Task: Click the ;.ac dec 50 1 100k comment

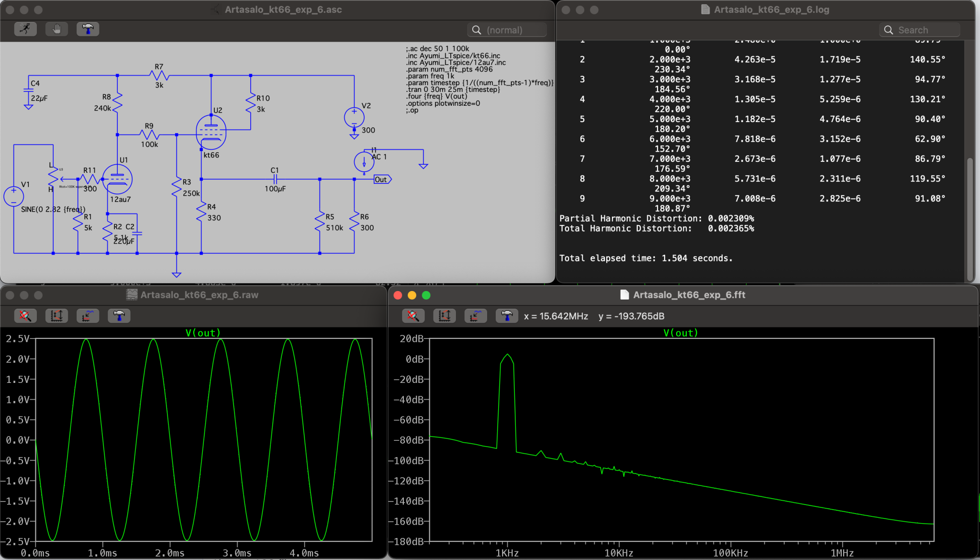Action: (x=437, y=49)
